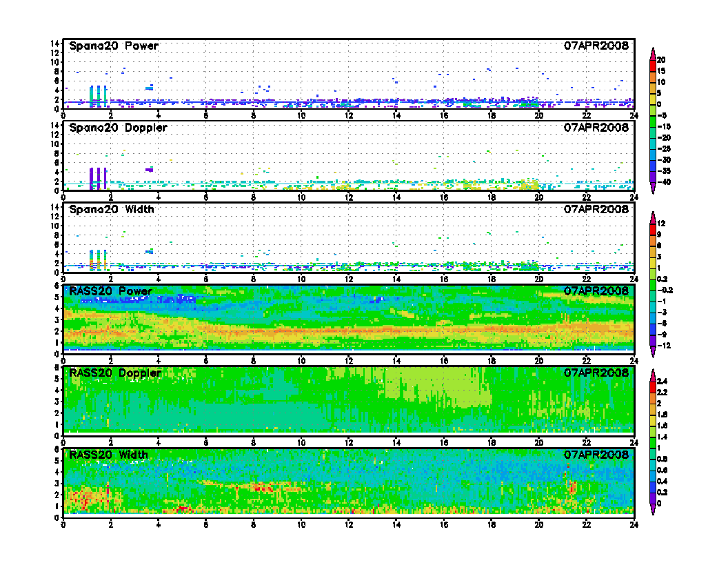Image resolution: width=728 pixels, height=563 pixels.
Task: Click the "-25" label on the top colorbar
Action: tap(664, 148)
